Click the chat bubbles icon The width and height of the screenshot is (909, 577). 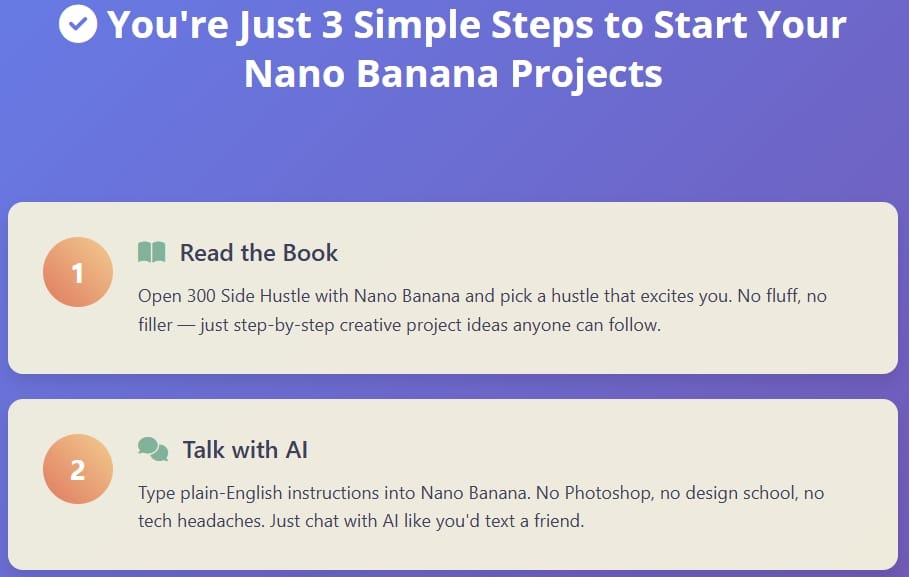click(x=153, y=449)
